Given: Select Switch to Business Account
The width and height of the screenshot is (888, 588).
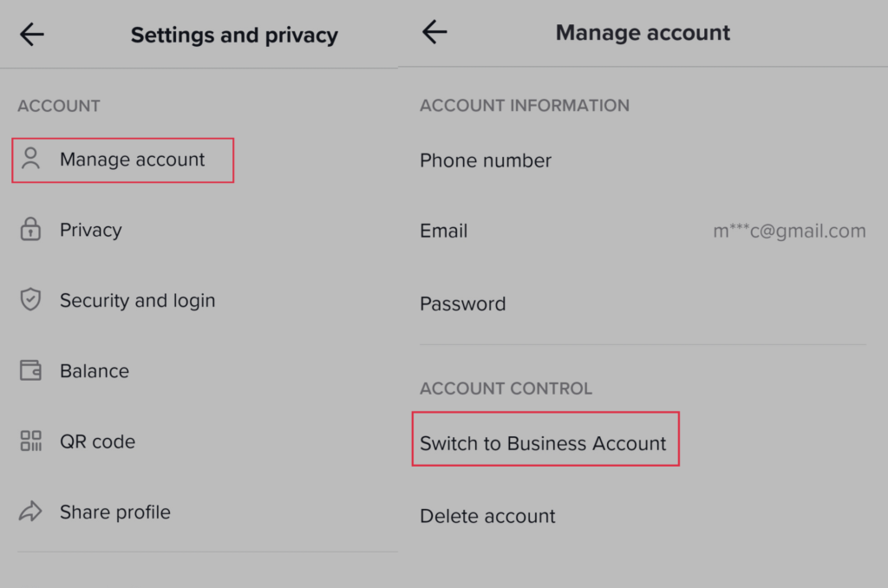Looking at the screenshot, I should point(545,440).
